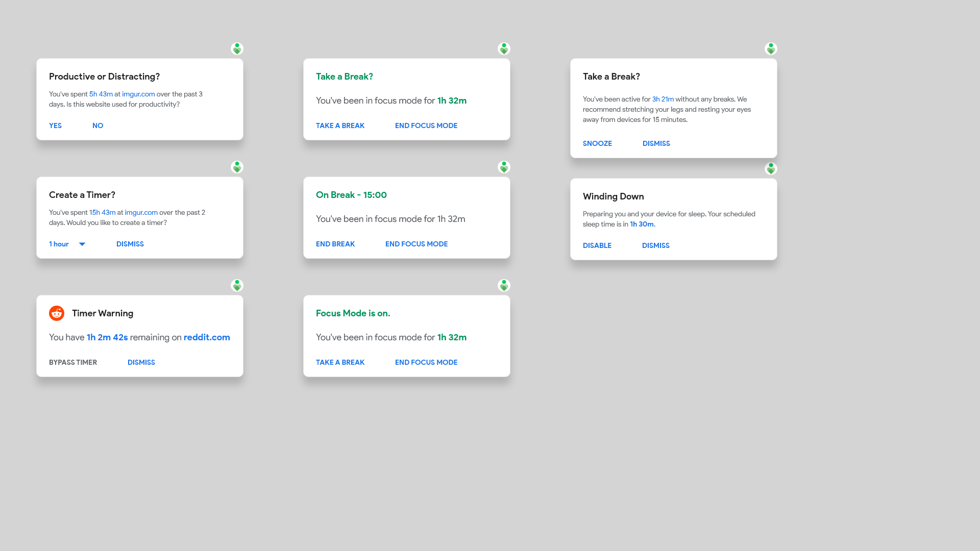
Task: Click END BREAK on On Break card
Action: [335, 244]
